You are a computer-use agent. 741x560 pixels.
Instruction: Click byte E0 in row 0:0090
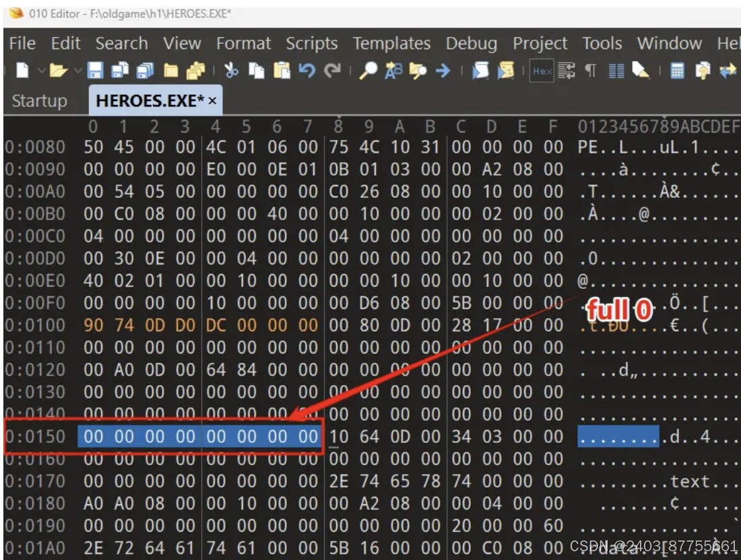216,170
